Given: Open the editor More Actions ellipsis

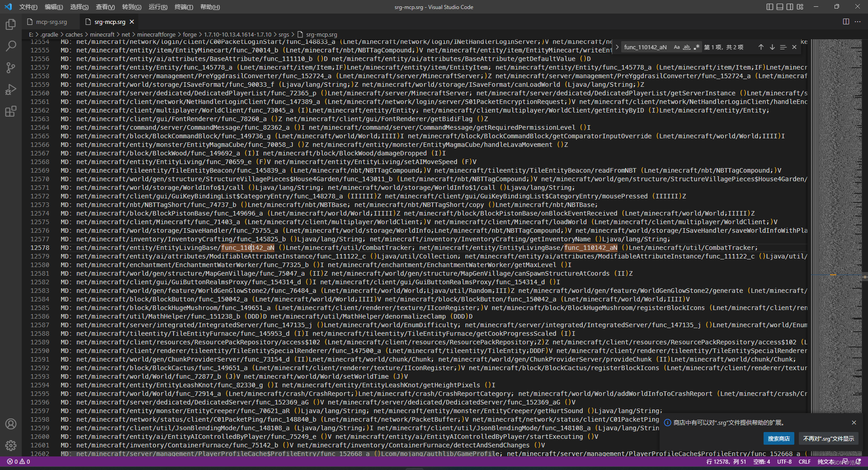Looking at the screenshot, I should (x=858, y=22).
